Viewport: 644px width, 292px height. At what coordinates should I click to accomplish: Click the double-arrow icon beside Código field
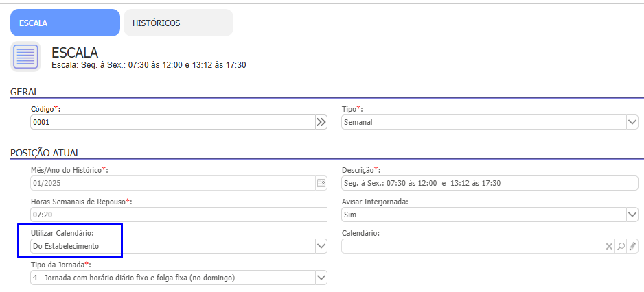pyautogui.click(x=321, y=122)
